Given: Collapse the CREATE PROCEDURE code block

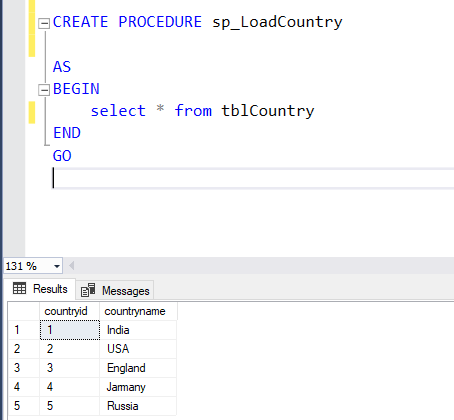Looking at the screenshot, I should point(44,23).
